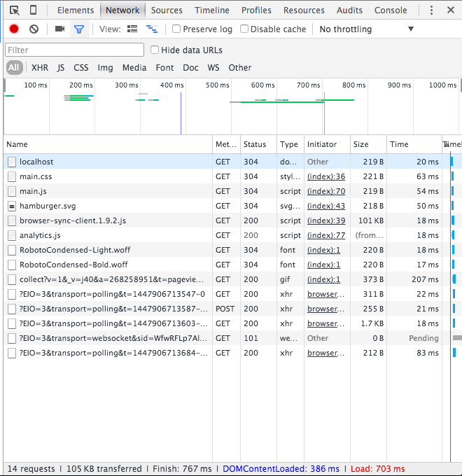Clear the network log with the clear icon

click(x=34, y=29)
